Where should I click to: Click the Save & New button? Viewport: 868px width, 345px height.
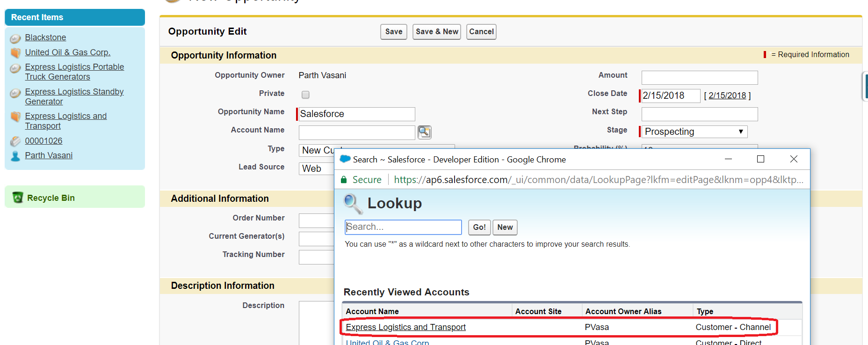[x=437, y=32]
